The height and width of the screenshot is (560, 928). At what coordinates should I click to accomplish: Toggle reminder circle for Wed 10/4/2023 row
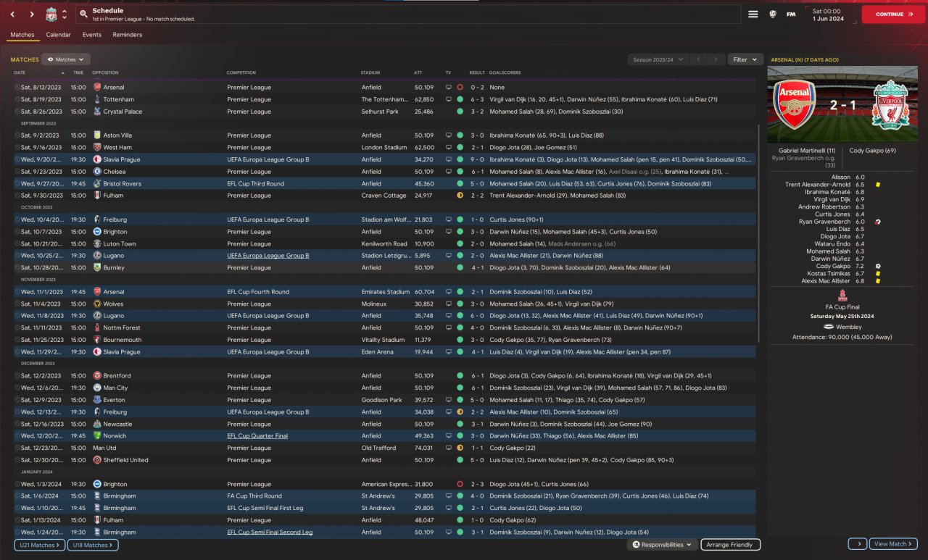(x=17, y=220)
